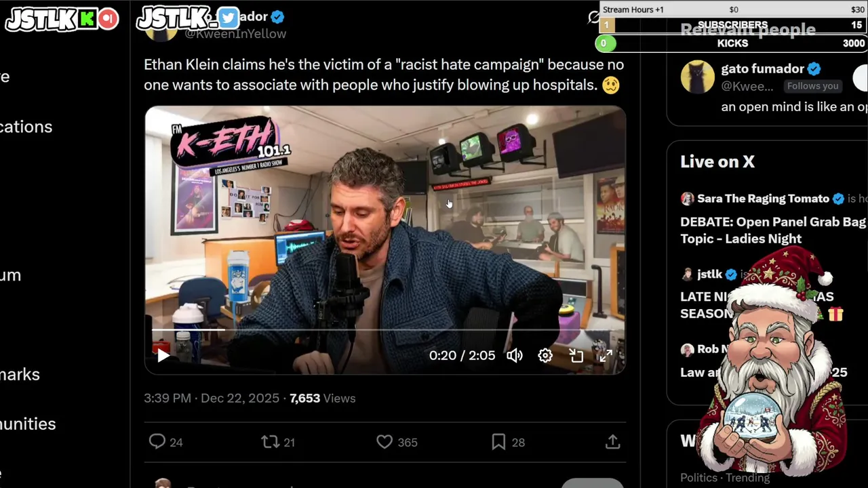Mute the video's speaker icon
The height and width of the screenshot is (488, 868).
pos(515,355)
